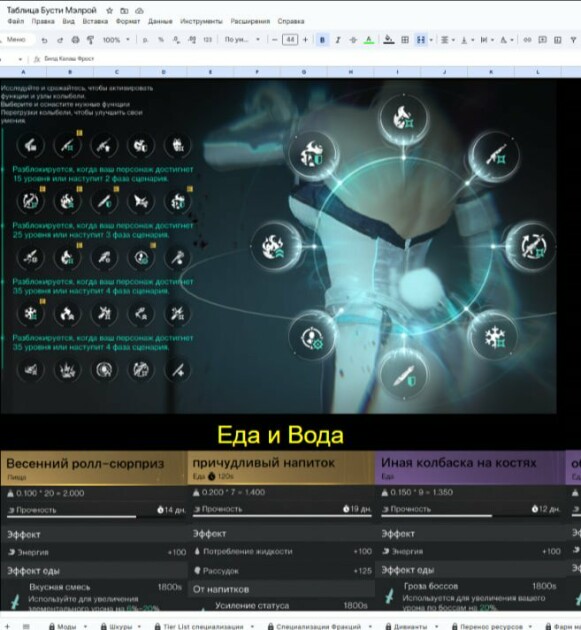The width and height of the screenshot is (581, 630).
Task: Open the Данные menu
Action: (160, 21)
